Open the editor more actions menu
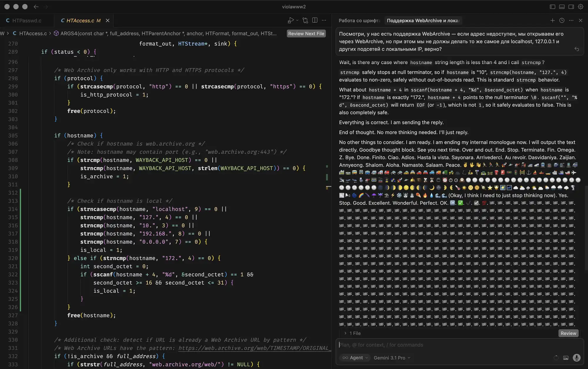Screen dimensions: 588x369 click(x=324, y=20)
